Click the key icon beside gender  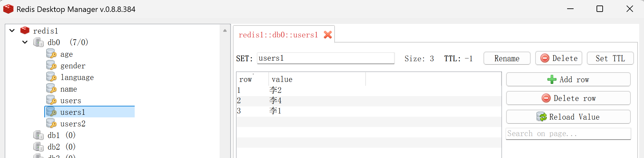(x=51, y=65)
